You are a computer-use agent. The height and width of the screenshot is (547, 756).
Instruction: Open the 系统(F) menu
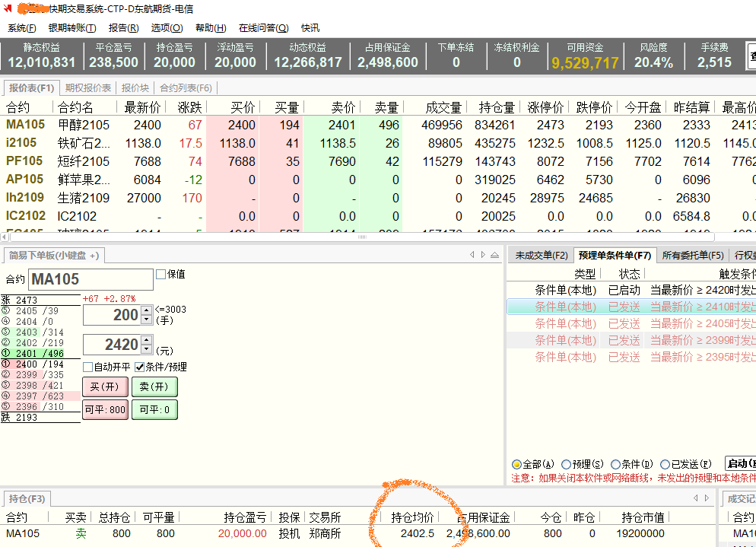[22, 28]
